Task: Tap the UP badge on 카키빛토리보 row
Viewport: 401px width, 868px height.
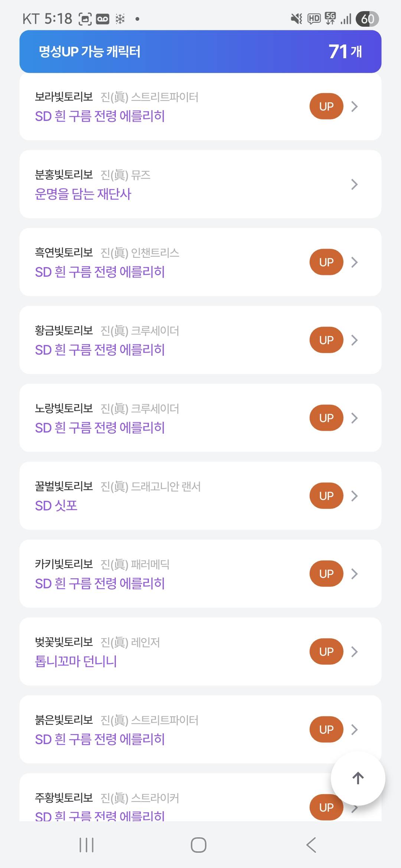Action: tap(326, 574)
